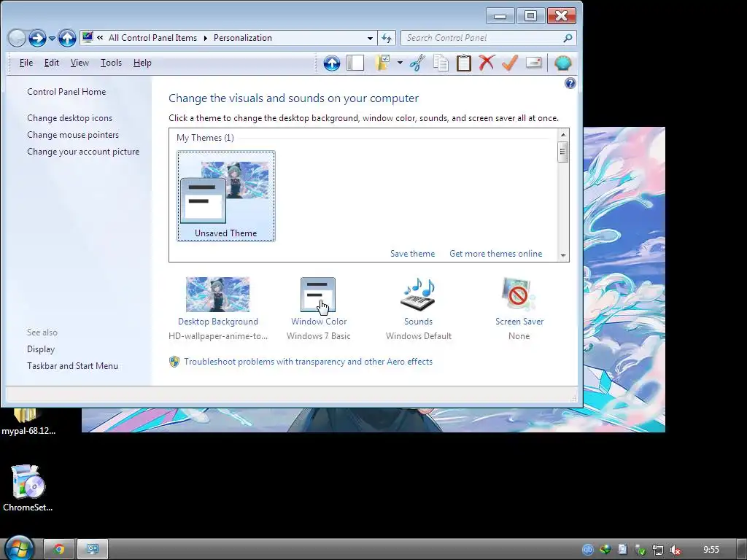The width and height of the screenshot is (747, 560).
Task: Select the mypal-68.12... desktop folder
Action: (28, 422)
